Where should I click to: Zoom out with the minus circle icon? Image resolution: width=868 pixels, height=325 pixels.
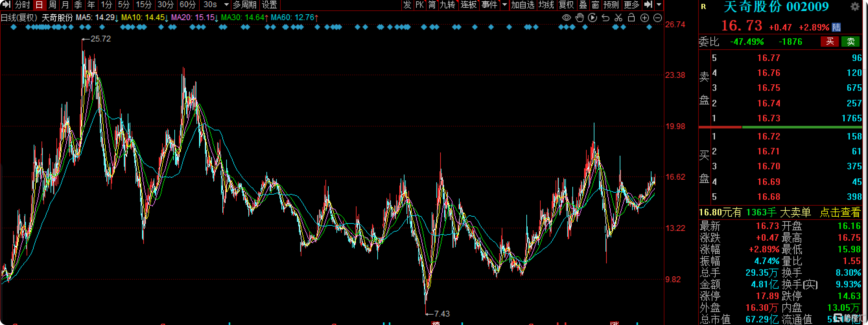658,18
